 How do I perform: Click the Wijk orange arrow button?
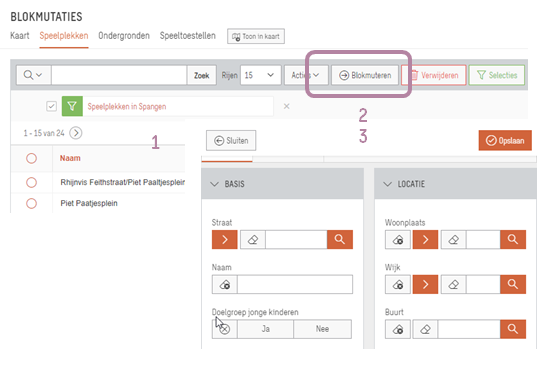(425, 284)
